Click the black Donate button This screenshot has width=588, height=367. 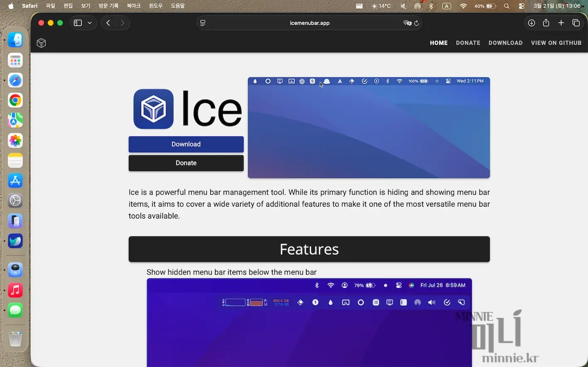[x=186, y=163]
